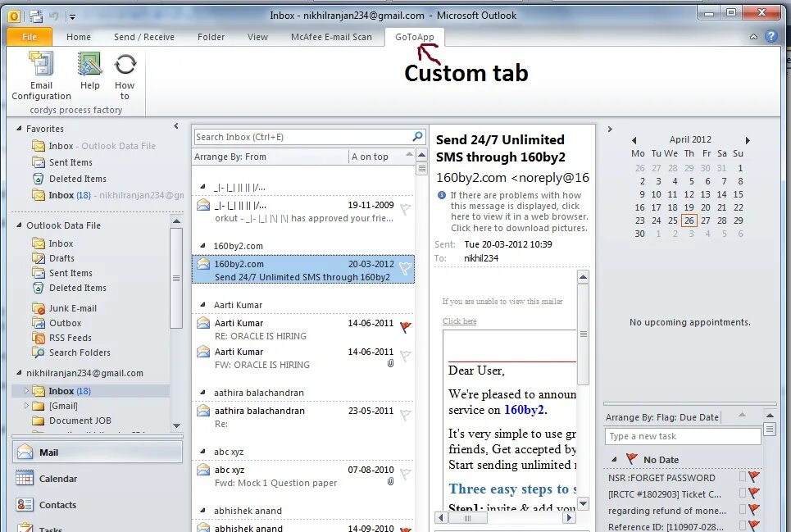791x532 pixels.
Task: Click message list vertical scrollbar thumb
Action: click(x=422, y=168)
